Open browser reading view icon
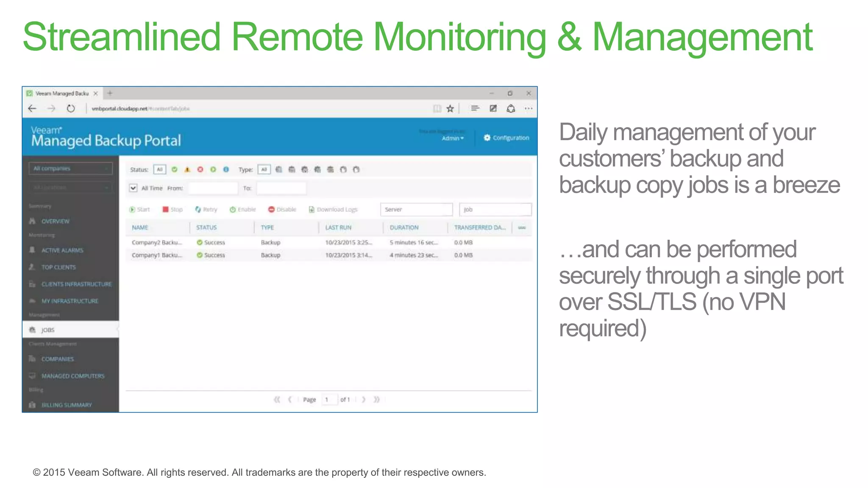 437,108
